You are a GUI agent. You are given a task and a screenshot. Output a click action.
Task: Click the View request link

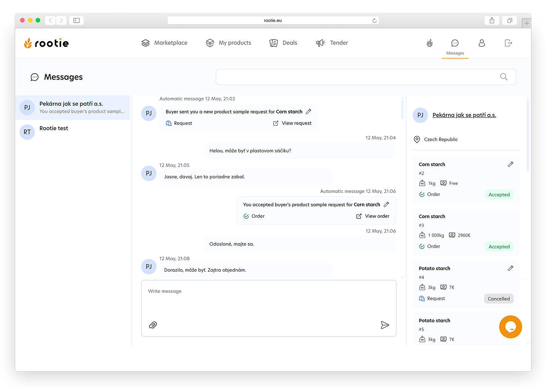point(297,123)
